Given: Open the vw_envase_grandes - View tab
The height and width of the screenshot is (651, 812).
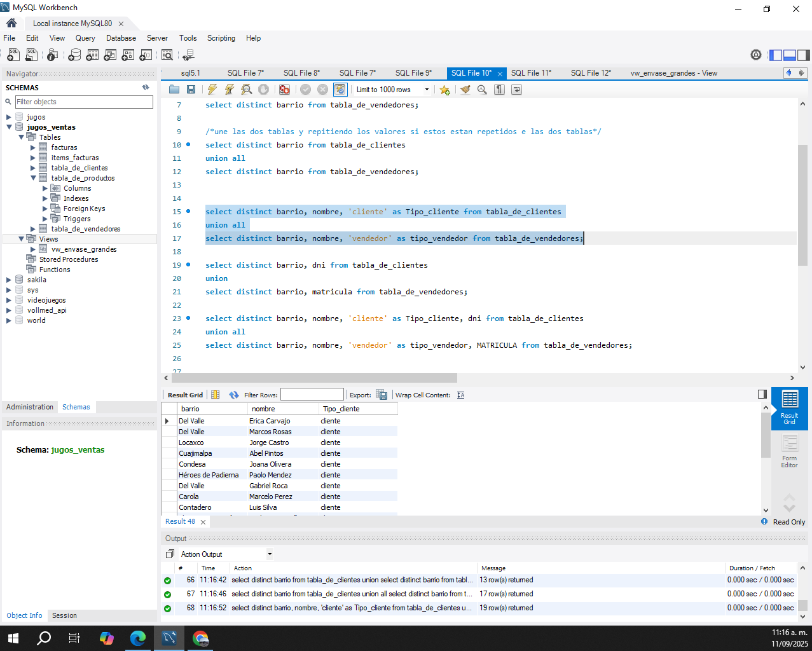Looking at the screenshot, I should pos(674,73).
